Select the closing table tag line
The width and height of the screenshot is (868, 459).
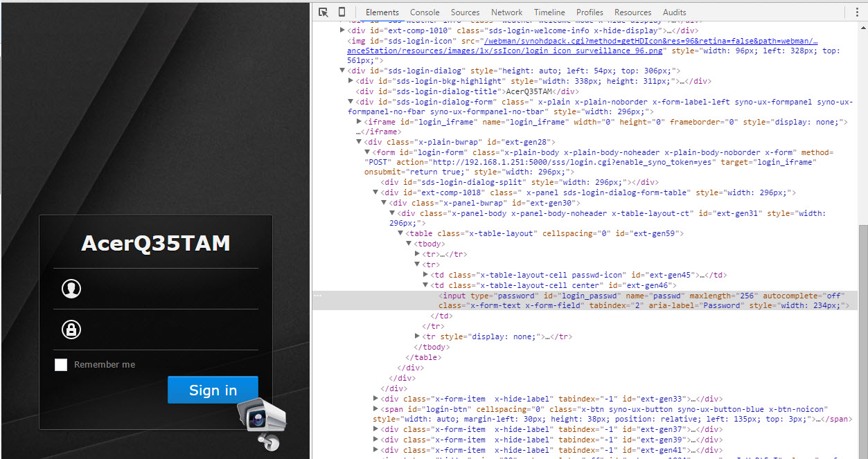pyautogui.click(x=424, y=357)
